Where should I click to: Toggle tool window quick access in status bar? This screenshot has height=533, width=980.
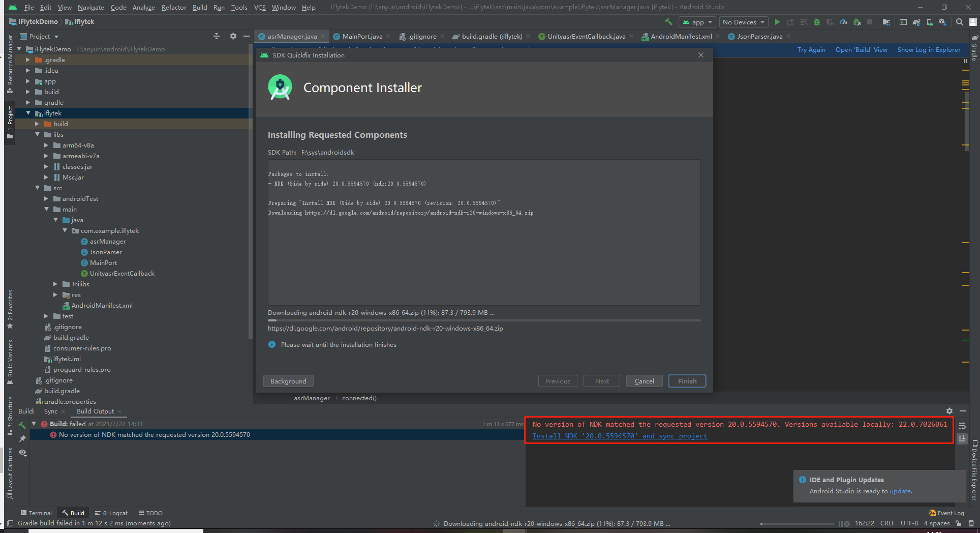point(10,523)
